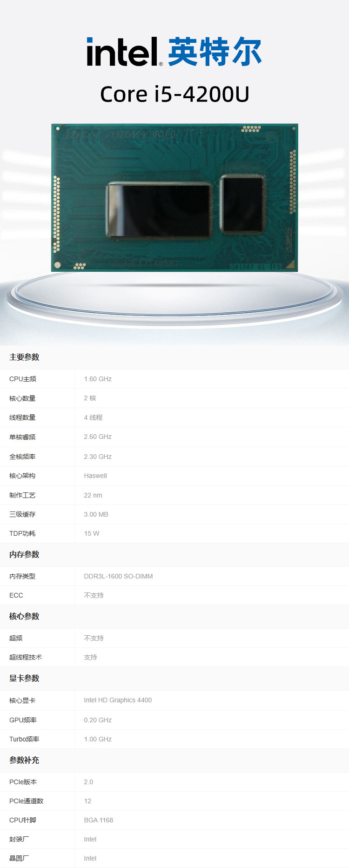Click the 内存类型 label
Screen dimensions: 349x868
pyautogui.click(x=22, y=576)
